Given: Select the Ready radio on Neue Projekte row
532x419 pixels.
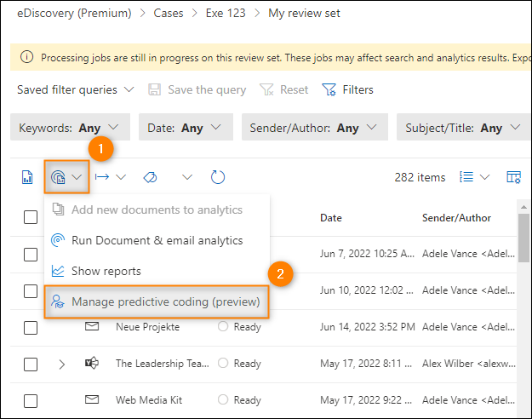Looking at the screenshot, I should [223, 326].
